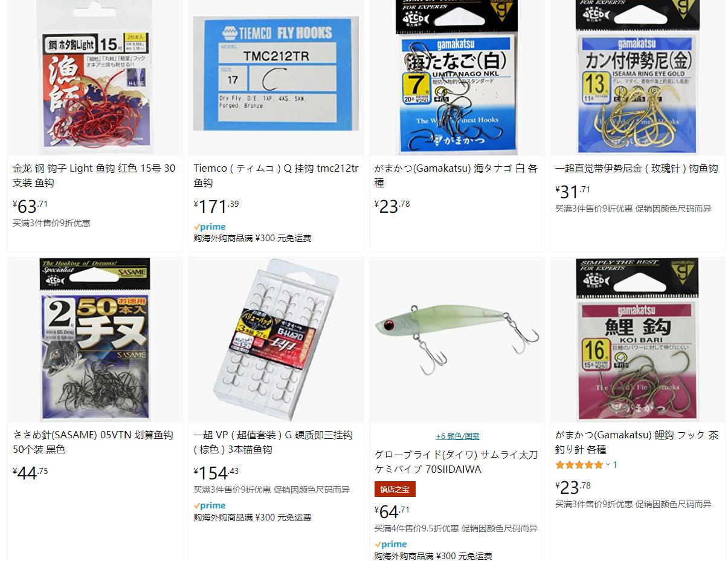Click the ¥171.39 price of Tiemco hooks
The image size is (728, 561).
coord(216,206)
